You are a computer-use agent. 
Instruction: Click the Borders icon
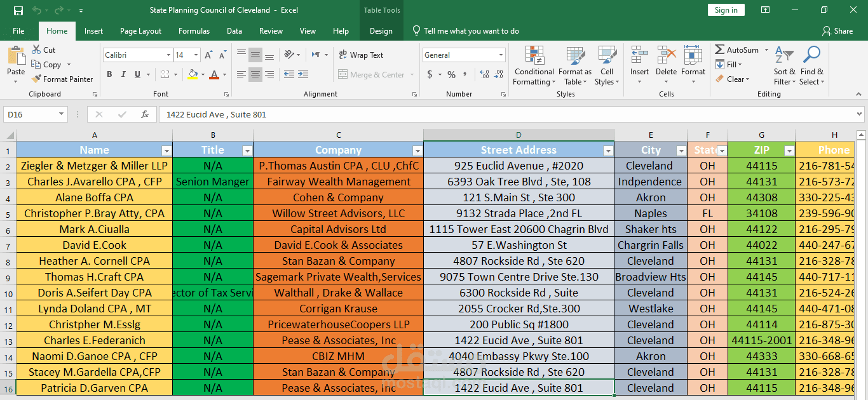[x=165, y=74]
